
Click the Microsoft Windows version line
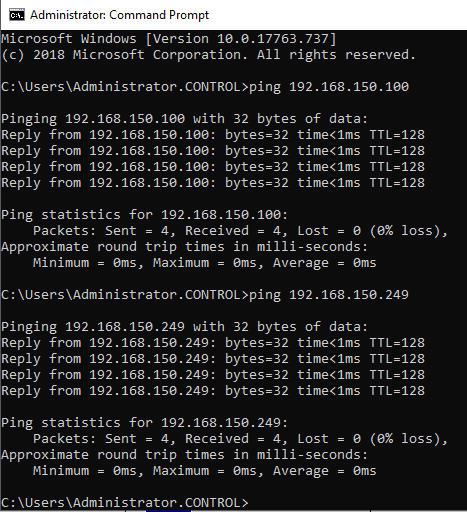point(169,39)
